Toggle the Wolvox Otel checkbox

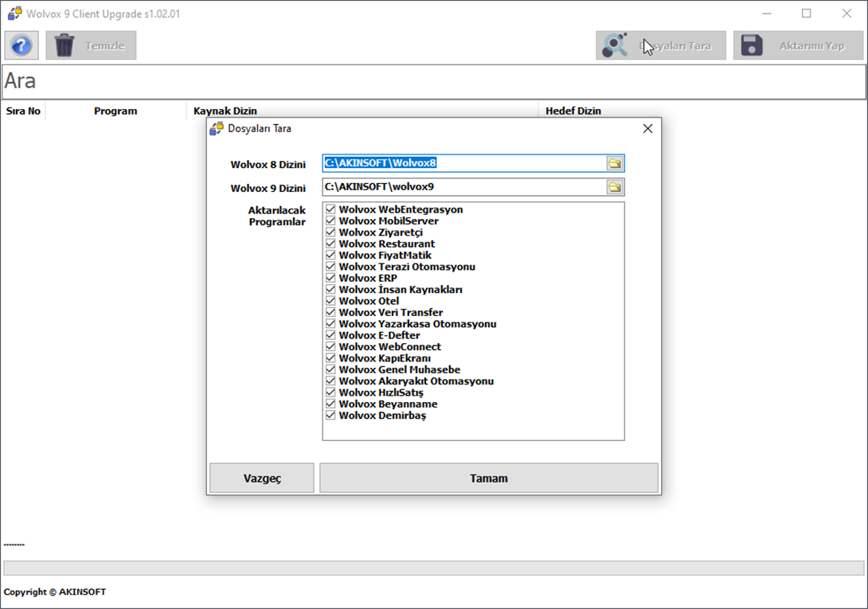330,301
